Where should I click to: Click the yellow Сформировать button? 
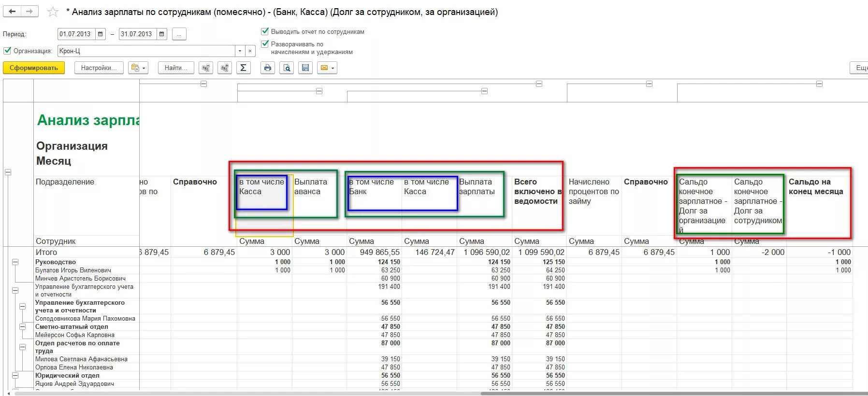(x=34, y=68)
